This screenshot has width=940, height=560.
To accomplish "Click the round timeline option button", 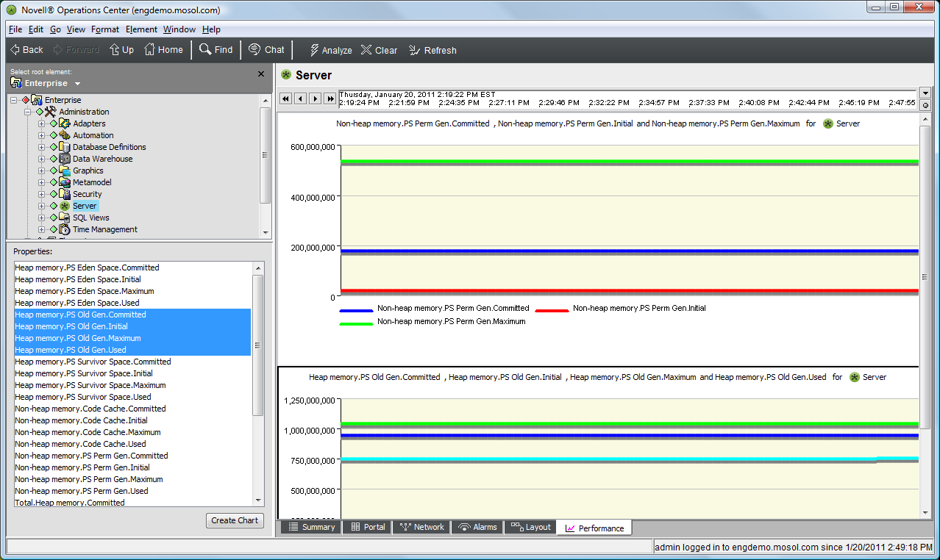I will 926,105.
